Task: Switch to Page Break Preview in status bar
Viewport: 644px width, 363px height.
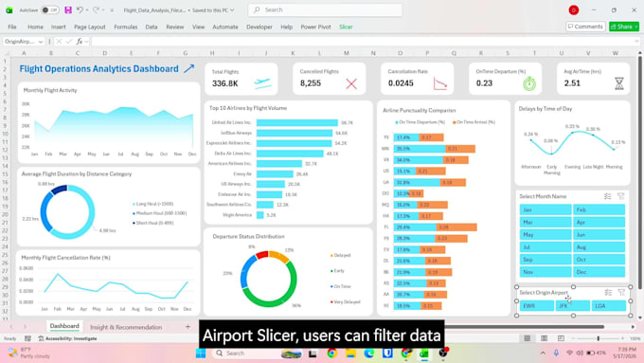Action: [x=561, y=338]
